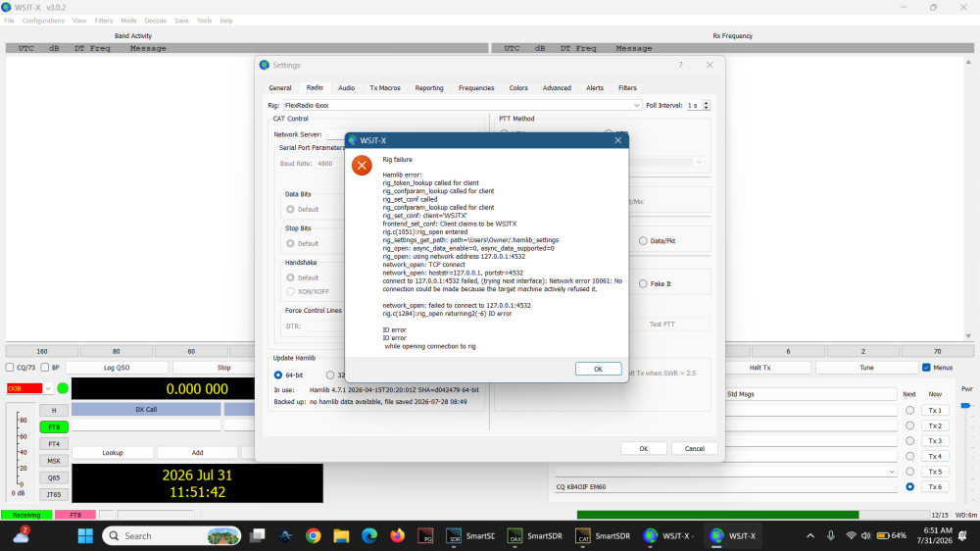Click the Add button
980x551 pixels.
point(198,453)
